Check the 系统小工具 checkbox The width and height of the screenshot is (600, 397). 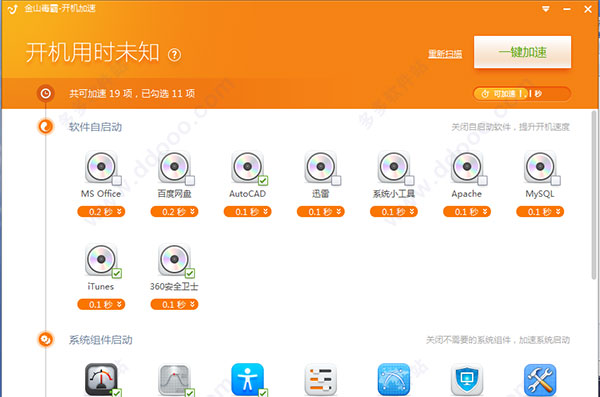pos(409,180)
